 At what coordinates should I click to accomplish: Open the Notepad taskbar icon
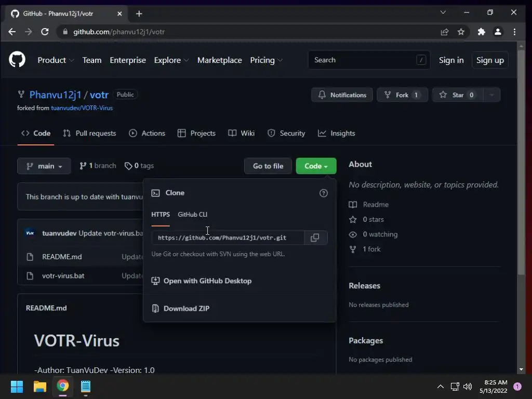tap(86, 387)
